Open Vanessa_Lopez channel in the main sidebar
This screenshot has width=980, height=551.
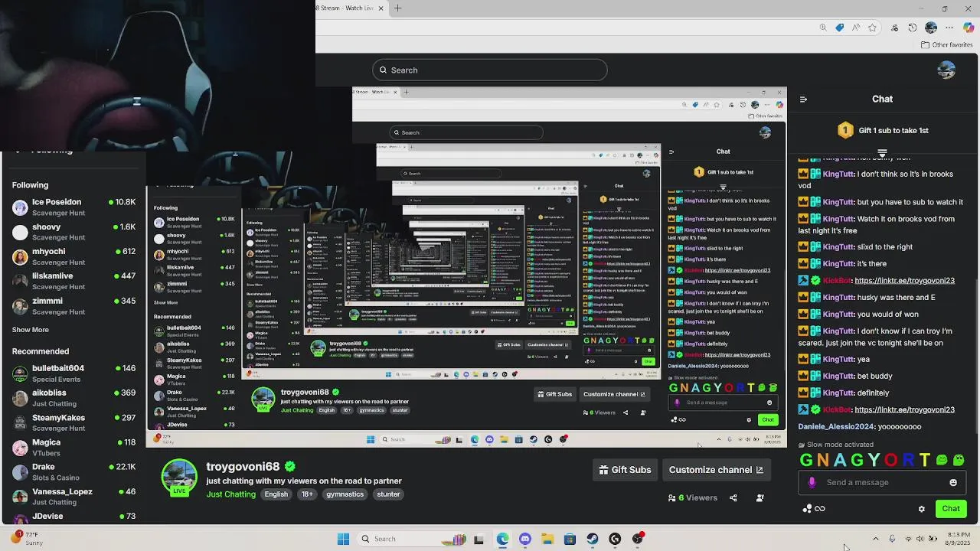tap(73, 497)
